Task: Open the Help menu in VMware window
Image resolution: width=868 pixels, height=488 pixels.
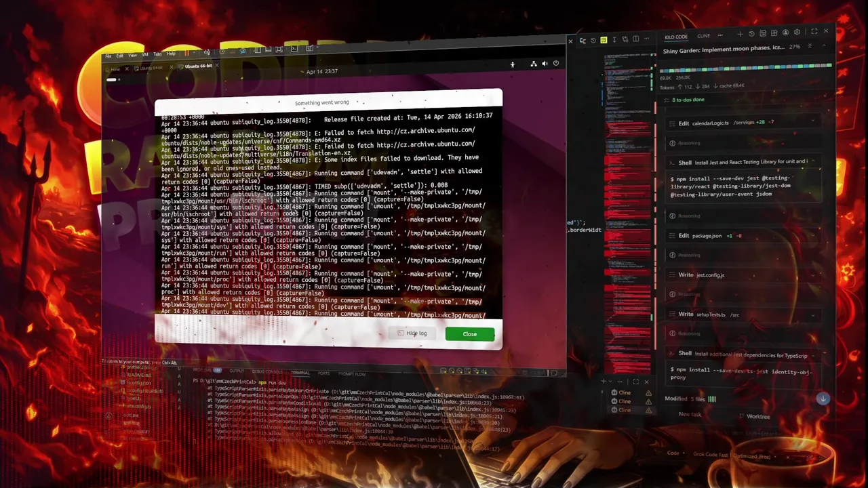Action: (171, 54)
